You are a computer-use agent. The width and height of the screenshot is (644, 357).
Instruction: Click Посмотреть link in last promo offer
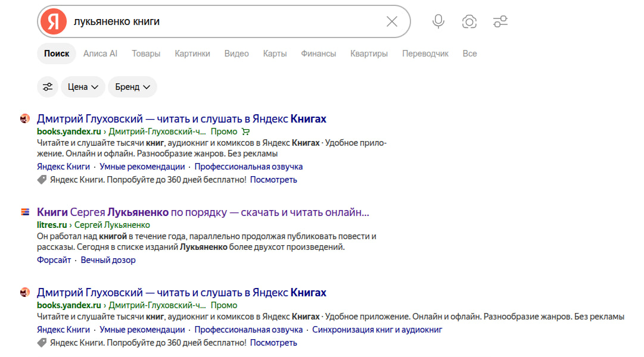click(273, 343)
